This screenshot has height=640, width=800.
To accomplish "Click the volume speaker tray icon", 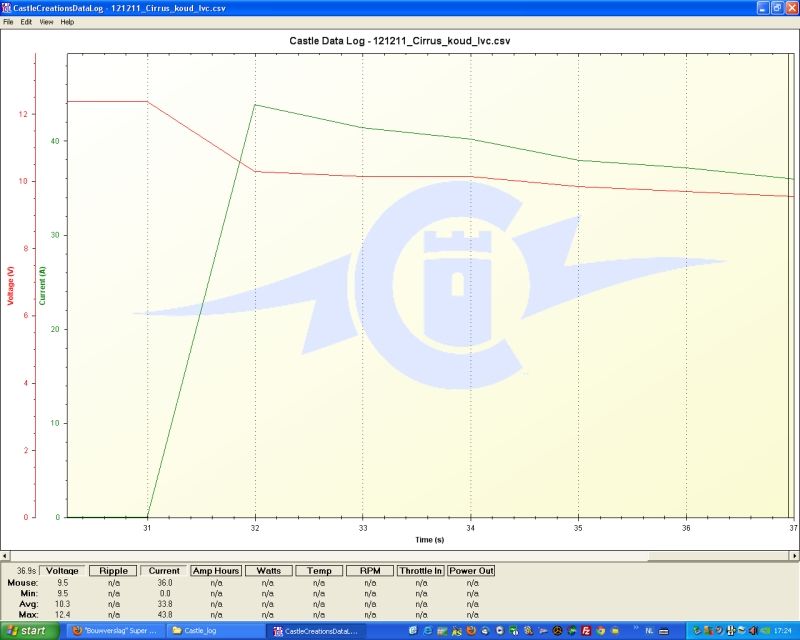I will coord(753,631).
